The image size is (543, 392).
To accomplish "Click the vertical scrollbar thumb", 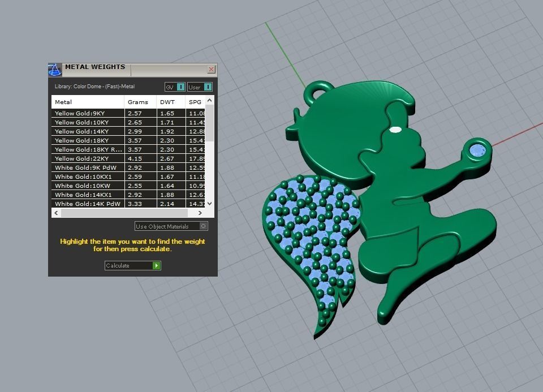I will pos(209,123).
